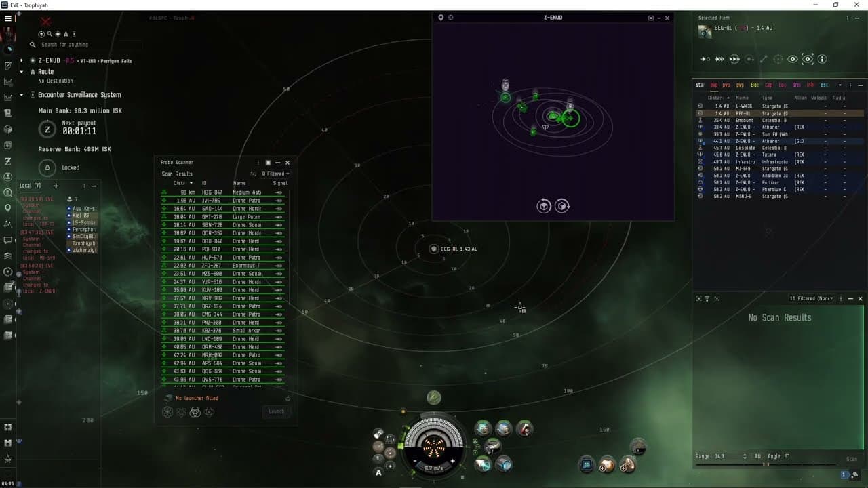Select the 'log' overview tab
868x488 pixels.
[x=783, y=85]
